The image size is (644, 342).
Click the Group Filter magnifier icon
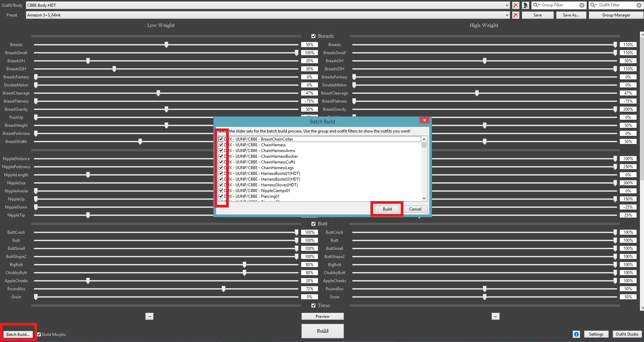click(536, 5)
